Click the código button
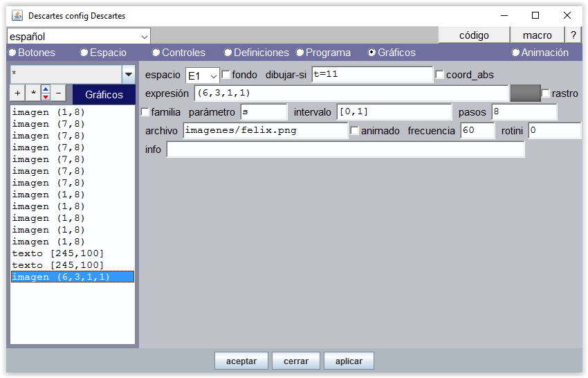This screenshot has width=588, height=378. 474,35
